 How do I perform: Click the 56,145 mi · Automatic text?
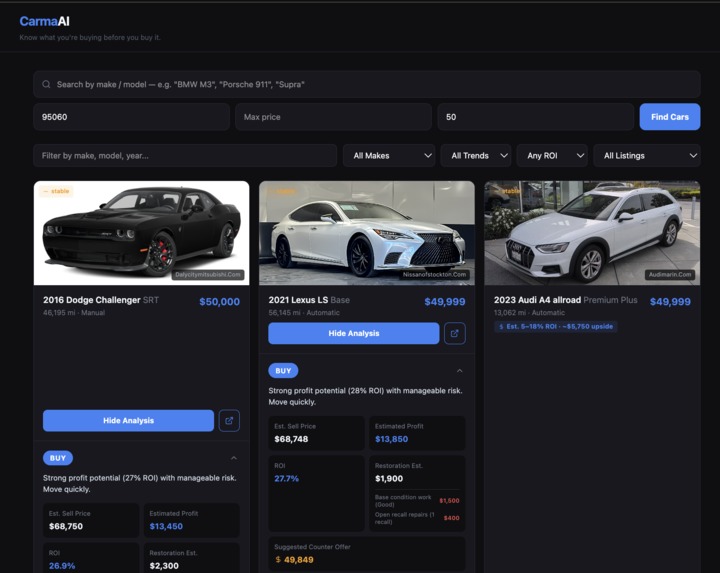[x=304, y=313]
